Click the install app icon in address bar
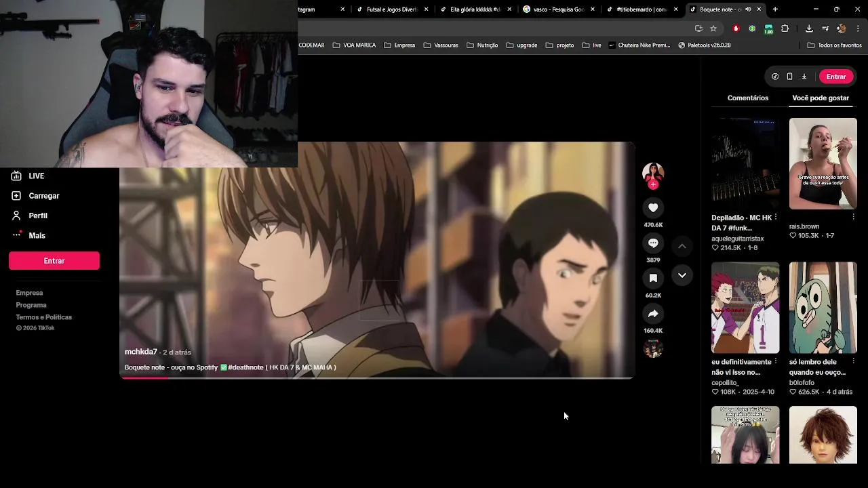The image size is (868, 488). point(698,28)
